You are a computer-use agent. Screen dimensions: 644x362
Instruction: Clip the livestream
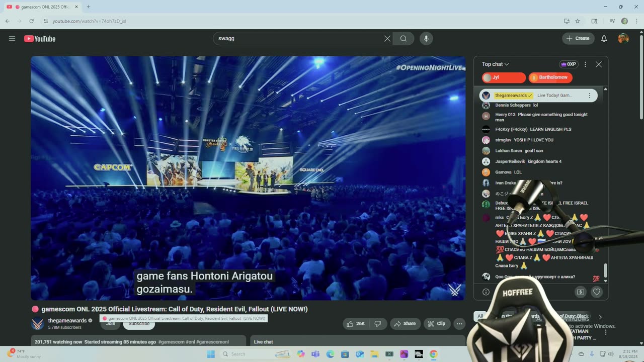437,324
